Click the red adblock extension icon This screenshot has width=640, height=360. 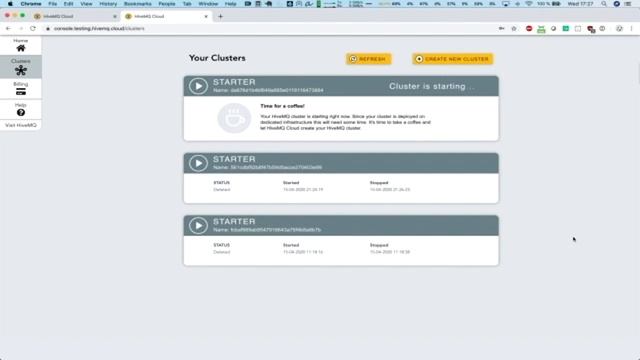(529, 29)
